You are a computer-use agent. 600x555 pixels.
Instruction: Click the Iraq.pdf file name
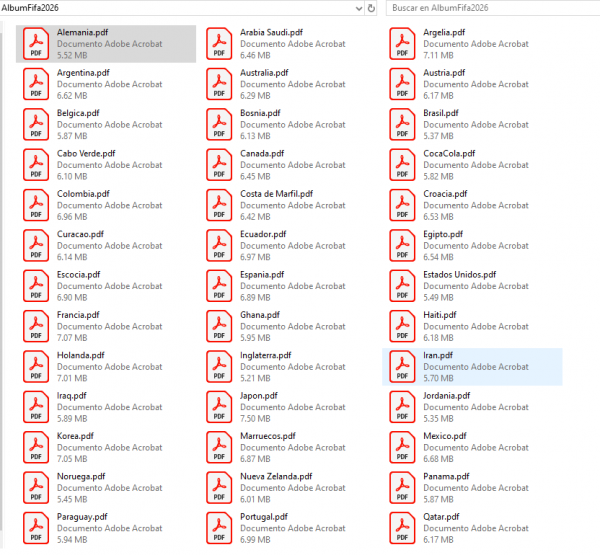pyautogui.click(x=72, y=396)
